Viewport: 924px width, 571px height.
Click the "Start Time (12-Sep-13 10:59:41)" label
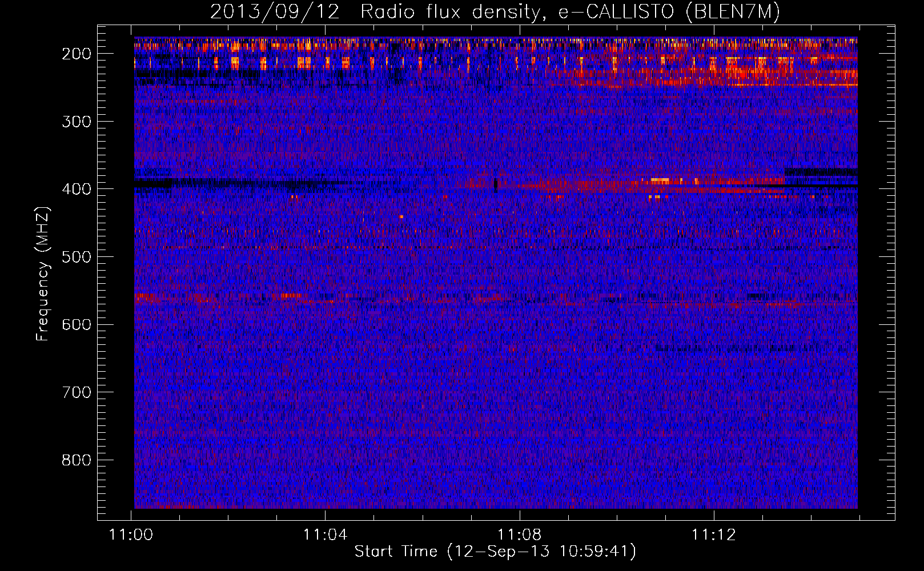point(495,551)
